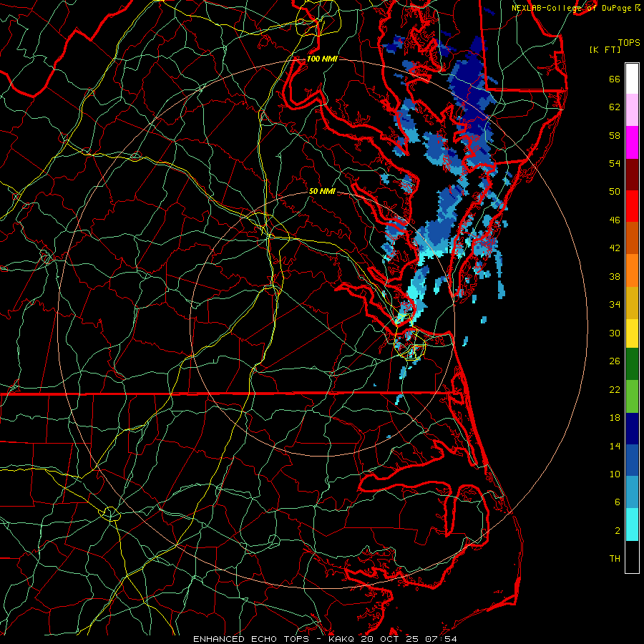Select the bright red legend swatch

pos(632,207)
